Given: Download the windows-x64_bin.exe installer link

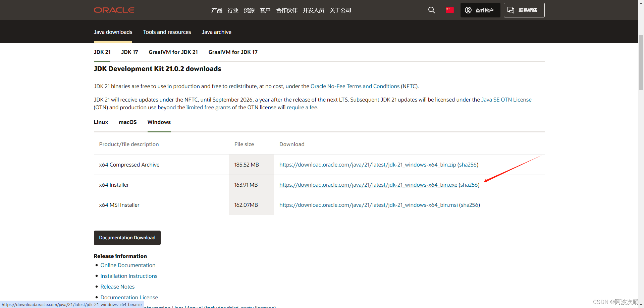Looking at the screenshot, I should pos(368,185).
